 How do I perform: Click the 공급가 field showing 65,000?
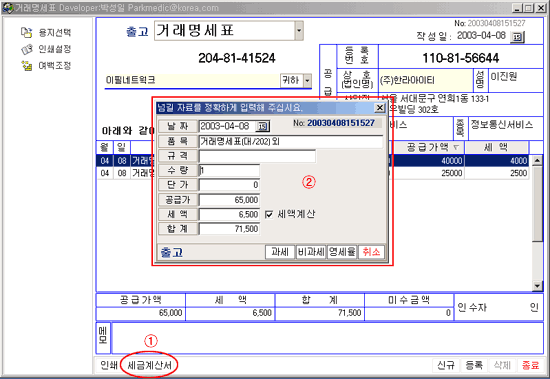pos(229,200)
